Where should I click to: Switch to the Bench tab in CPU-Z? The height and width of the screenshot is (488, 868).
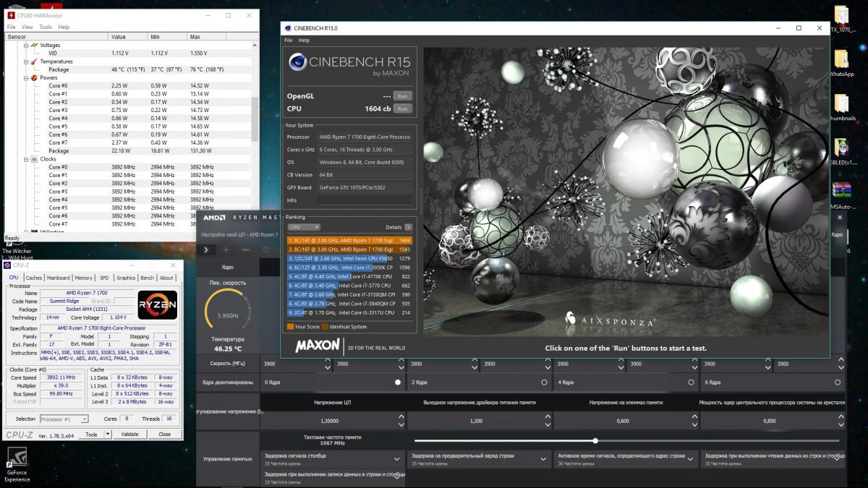(147, 278)
